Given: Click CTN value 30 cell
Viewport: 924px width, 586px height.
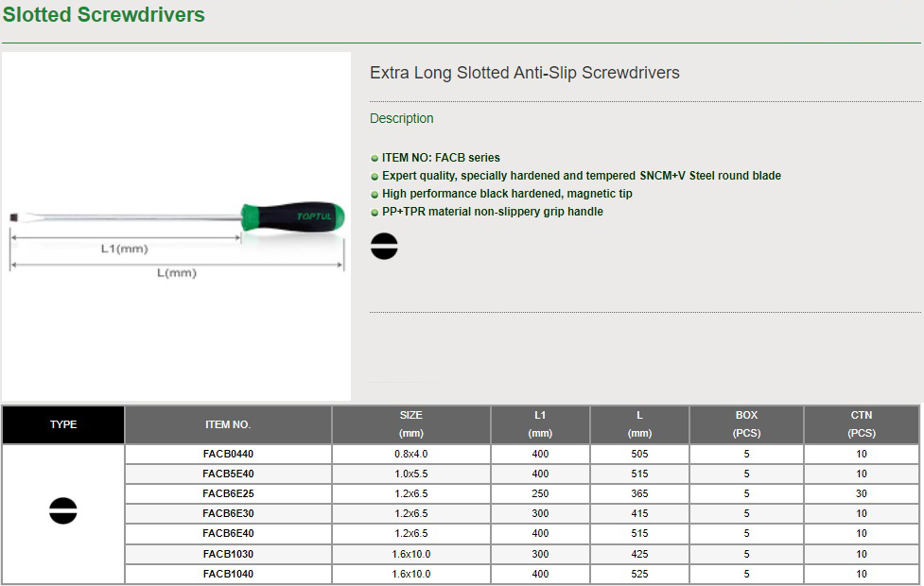Looking at the screenshot, I should pos(862,493).
